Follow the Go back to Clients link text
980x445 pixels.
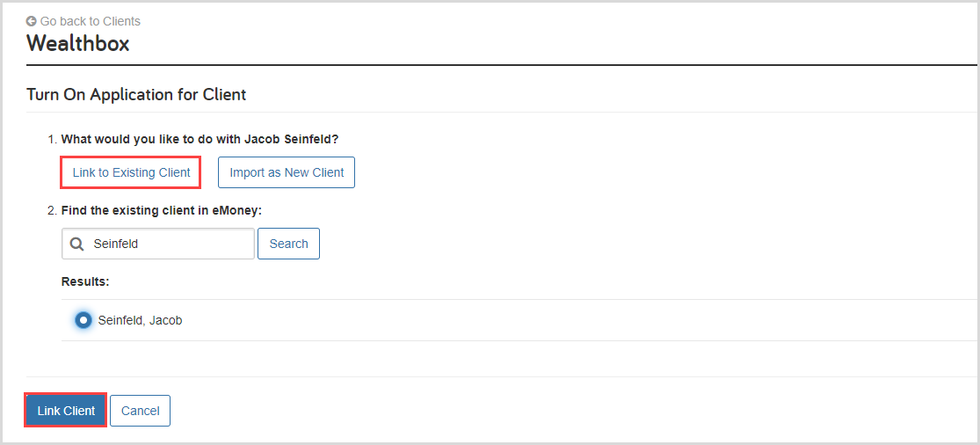pos(90,21)
